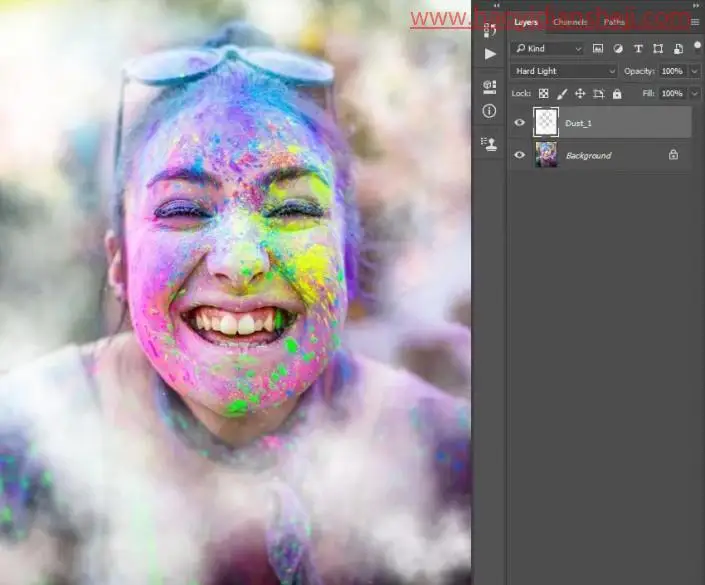Click the Fill 100% value field
Image resolution: width=705 pixels, height=585 pixels.
pyautogui.click(x=673, y=94)
